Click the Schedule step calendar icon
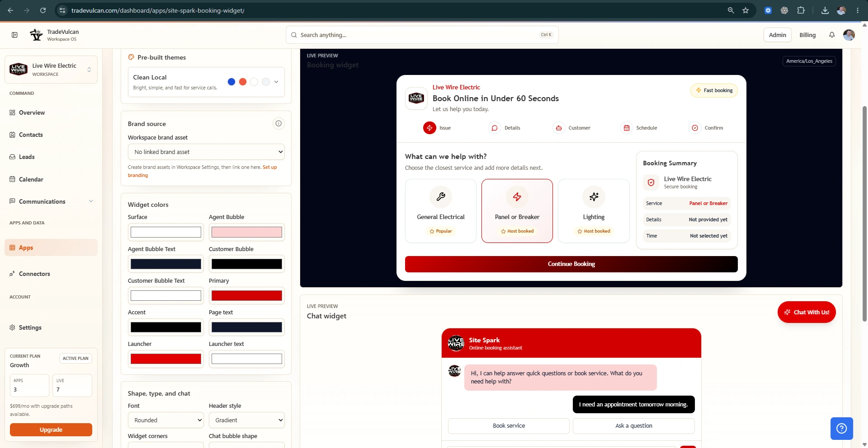This screenshot has width=868, height=448. click(627, 128)
